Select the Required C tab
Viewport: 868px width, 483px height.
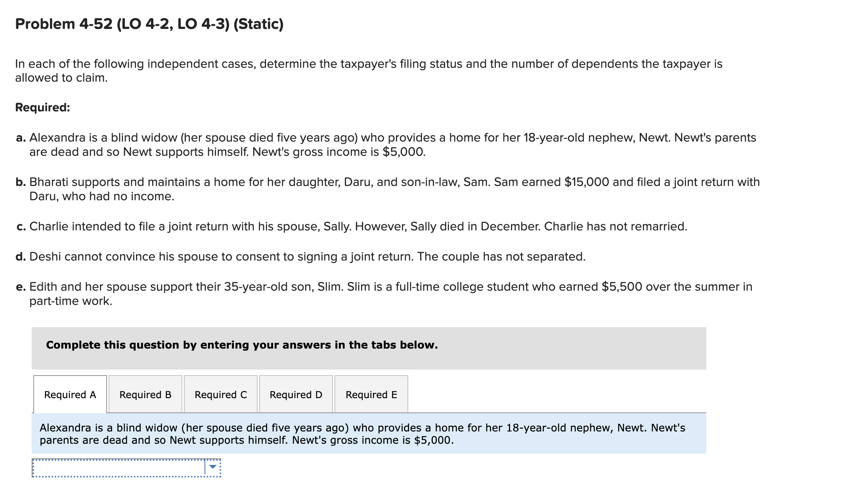pos(220,395)
